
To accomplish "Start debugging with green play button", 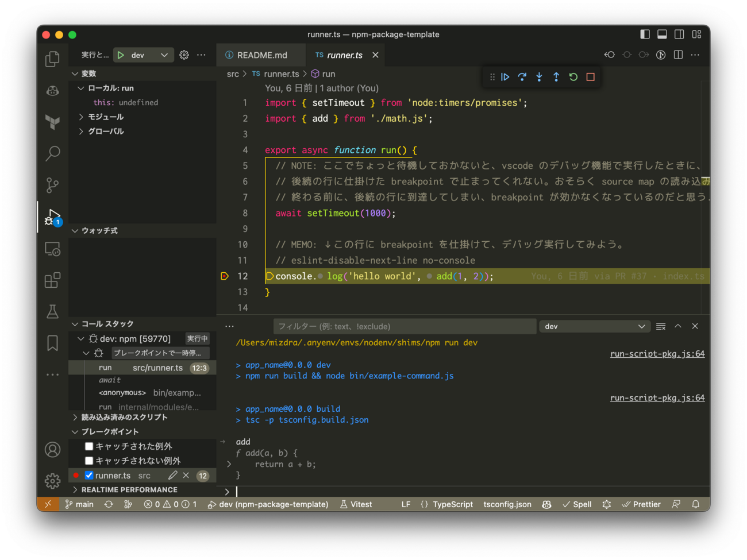I will click(121, 55).
